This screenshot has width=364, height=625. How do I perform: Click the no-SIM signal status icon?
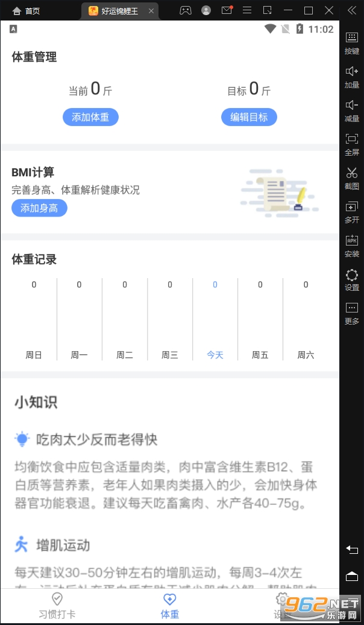tap(285, 29)
